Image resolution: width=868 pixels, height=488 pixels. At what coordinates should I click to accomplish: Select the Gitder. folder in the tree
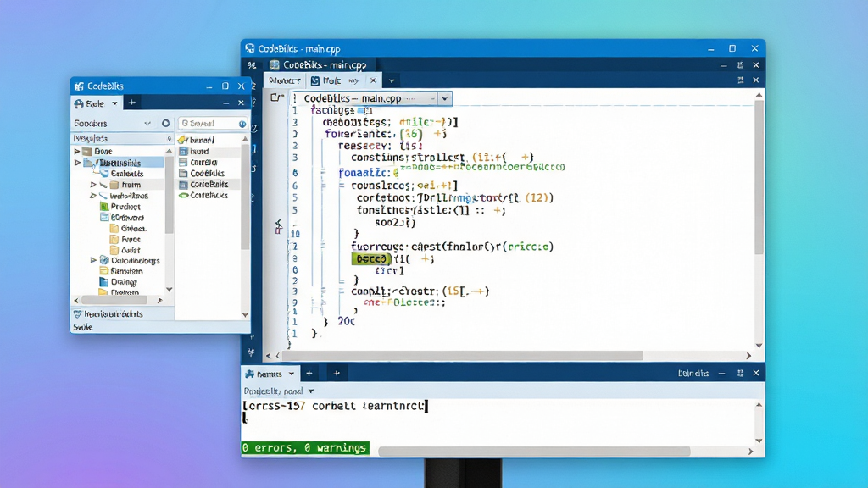coord(128,228)
